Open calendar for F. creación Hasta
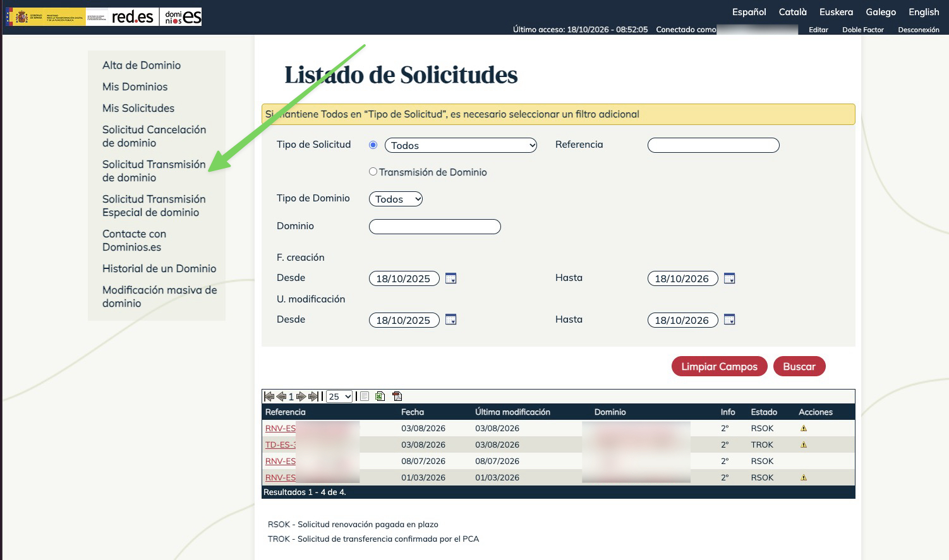This screenshot has width=949, height=560. [729, 278]
